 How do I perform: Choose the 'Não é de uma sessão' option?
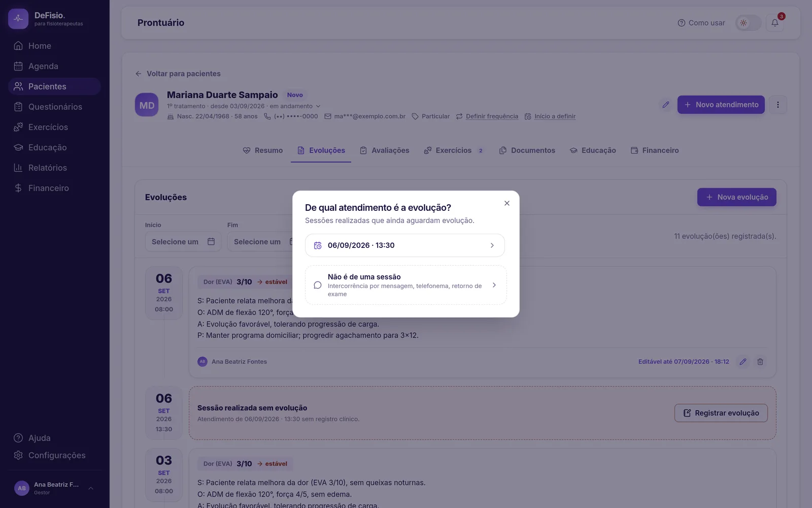[405, 285]
